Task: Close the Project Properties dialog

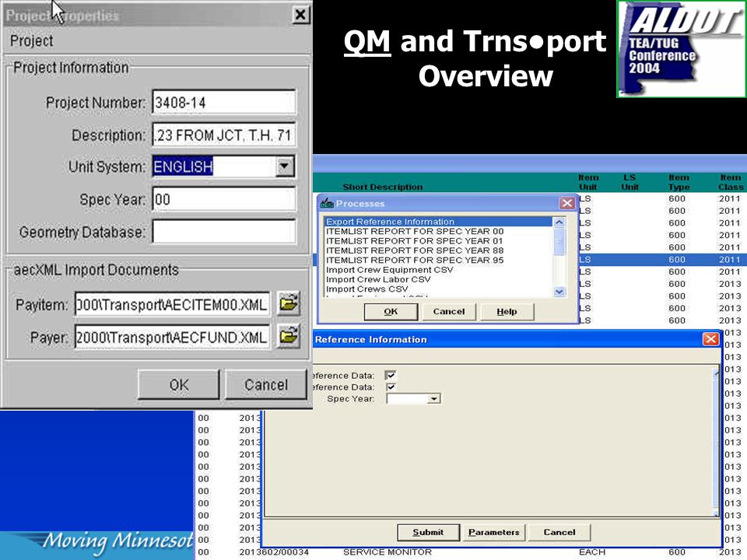Action: point(300,15)
